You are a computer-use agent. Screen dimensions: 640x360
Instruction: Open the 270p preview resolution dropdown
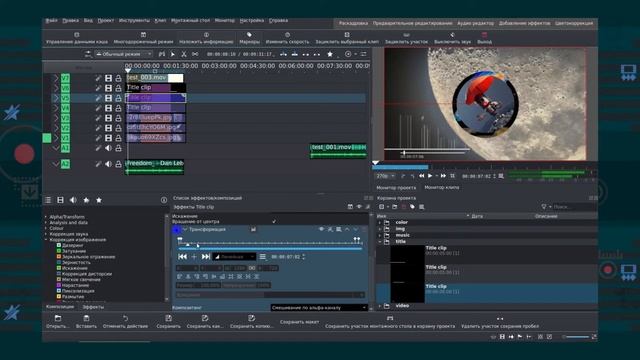(x=385, y=176)
